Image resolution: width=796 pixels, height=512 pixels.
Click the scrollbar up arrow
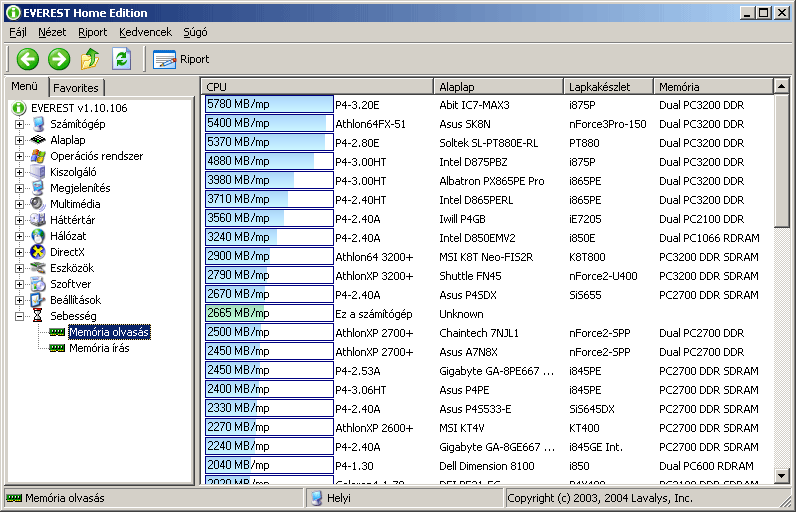(x=782, y=86)
